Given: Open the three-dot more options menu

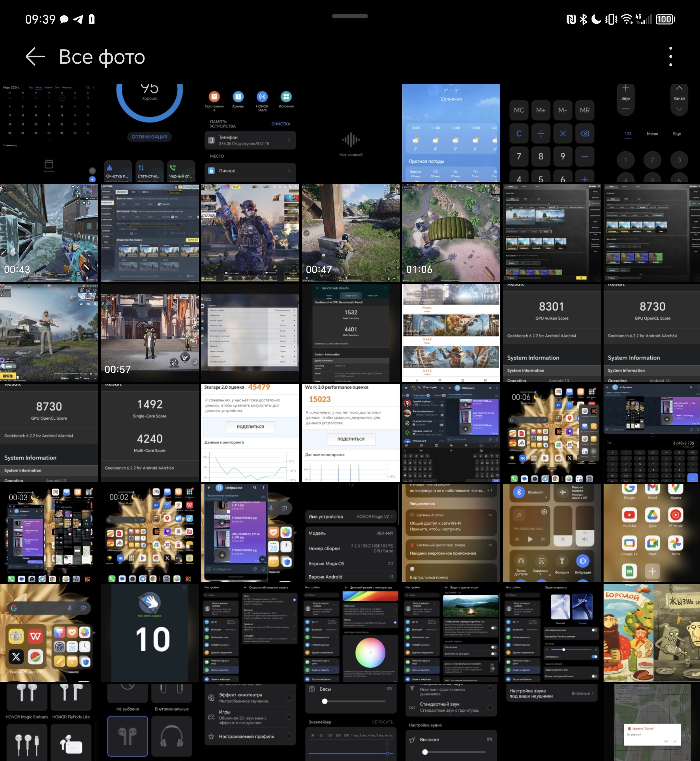Looking at the screenshot, I should [x=670, y=57].
